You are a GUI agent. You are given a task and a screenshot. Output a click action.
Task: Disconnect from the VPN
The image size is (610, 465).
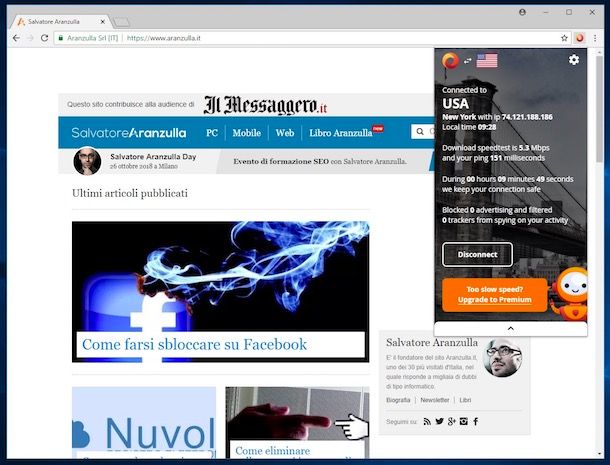tap(477, 254)
